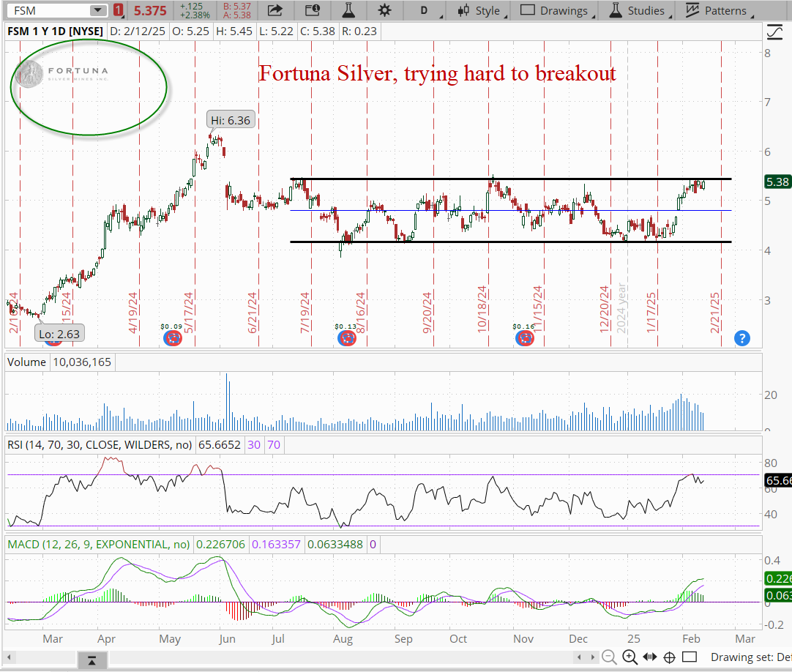Click the Hi: 6.36 price bubble

231,120
